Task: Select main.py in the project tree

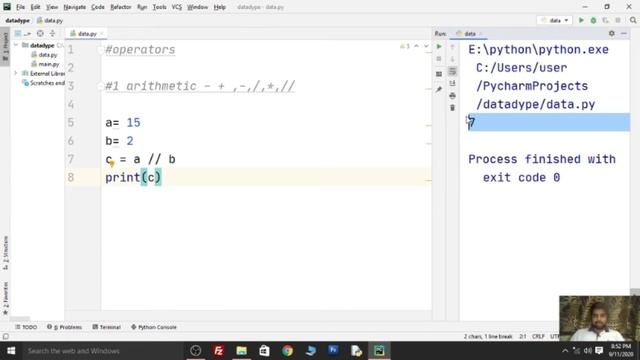Action: pyautogui.click(x=45, y=64)
